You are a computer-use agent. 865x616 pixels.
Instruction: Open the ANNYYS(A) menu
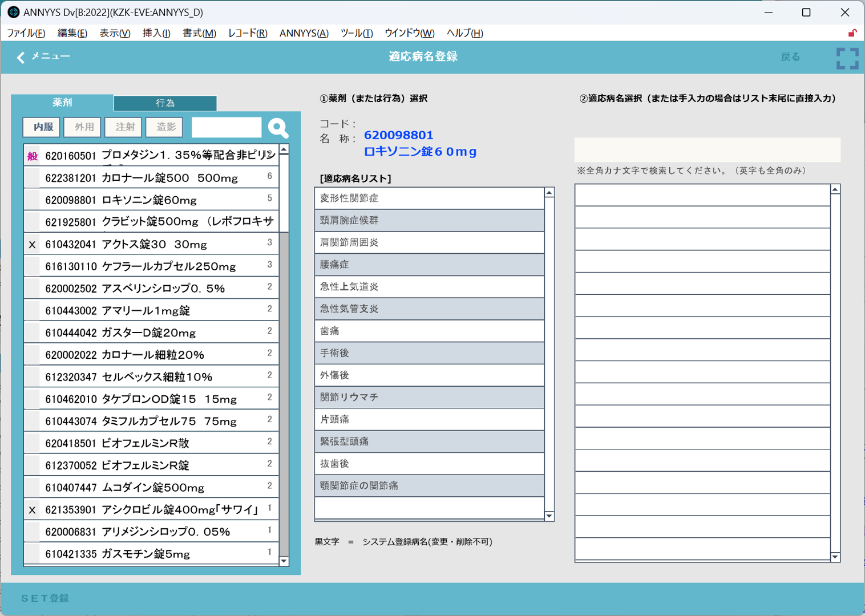tap(304, 33)
